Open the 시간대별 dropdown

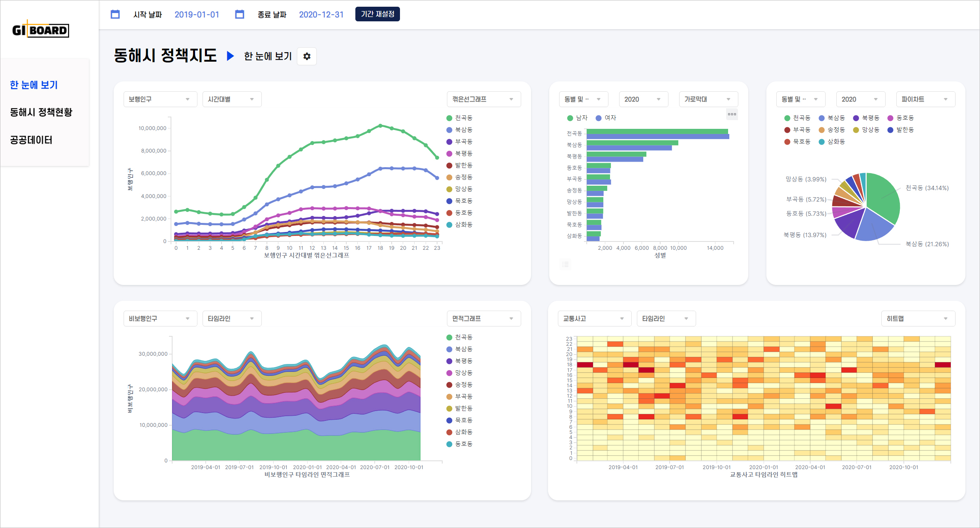[x=232, y=99]
